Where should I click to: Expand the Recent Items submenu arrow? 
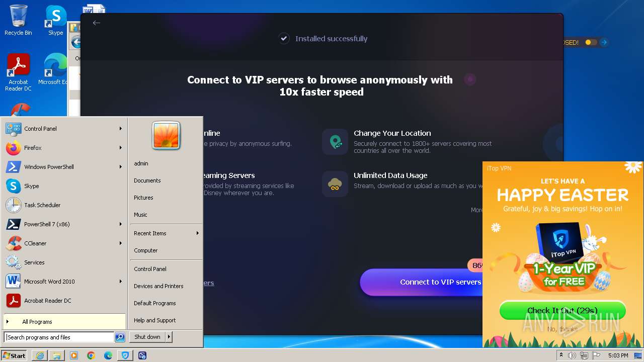pos(198,233)
